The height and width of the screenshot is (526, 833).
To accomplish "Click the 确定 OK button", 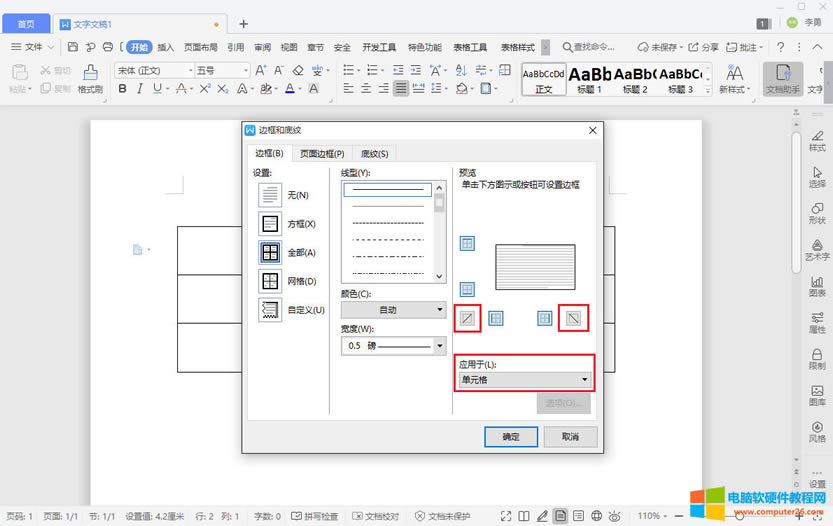I will [510, 437].
